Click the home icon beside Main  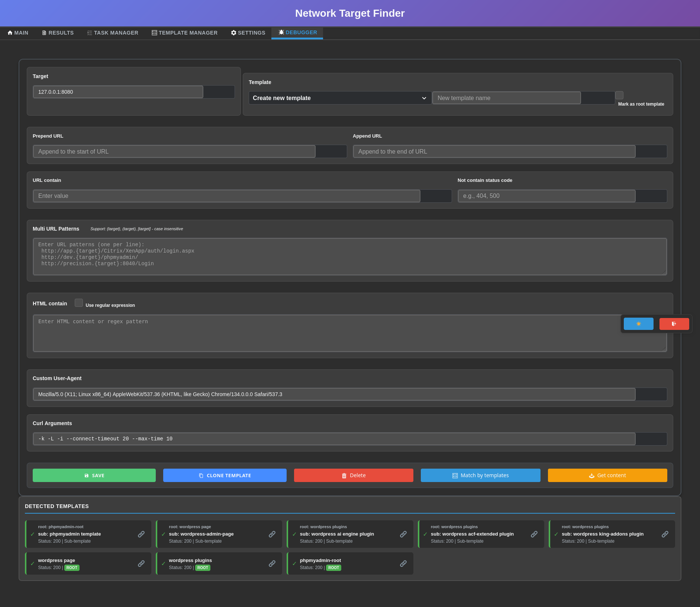coord(10,33)
